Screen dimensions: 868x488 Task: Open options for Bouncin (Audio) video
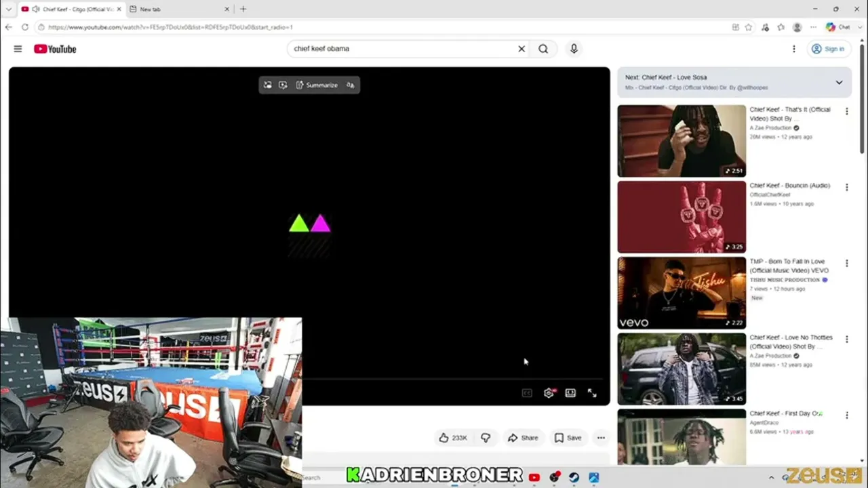coord(846,187)
